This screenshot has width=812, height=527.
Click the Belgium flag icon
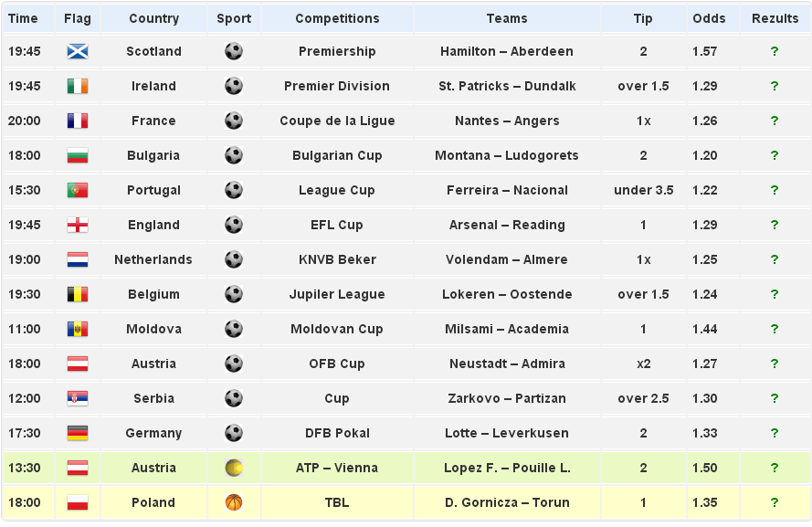pos(78,295)
